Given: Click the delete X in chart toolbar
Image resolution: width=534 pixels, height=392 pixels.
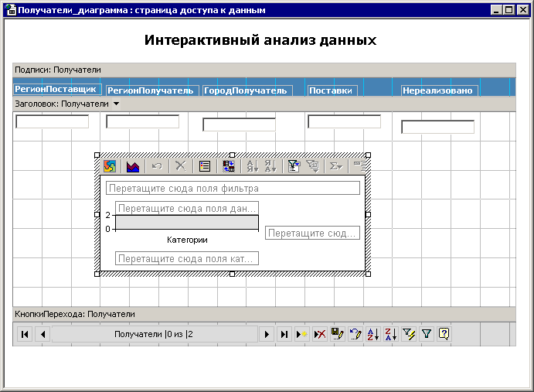Looking at the screenshot, I should 181,166.
